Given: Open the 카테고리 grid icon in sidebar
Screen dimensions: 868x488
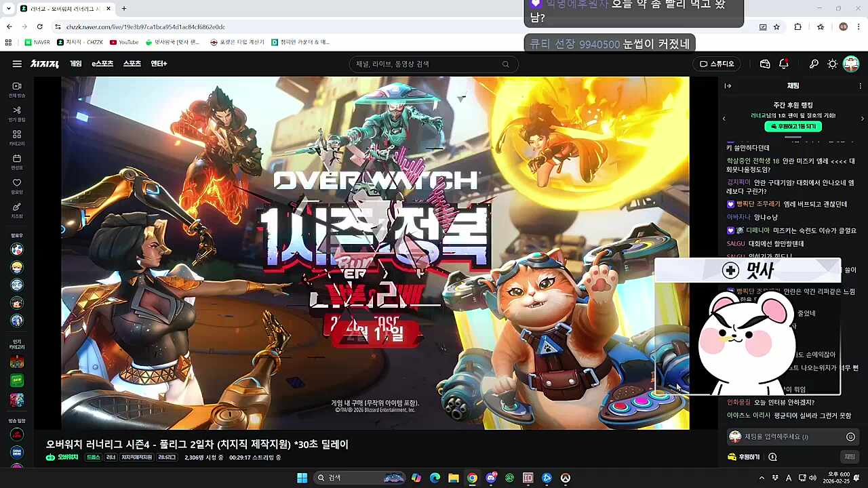Looking at the screenshot, I should 16,135.
